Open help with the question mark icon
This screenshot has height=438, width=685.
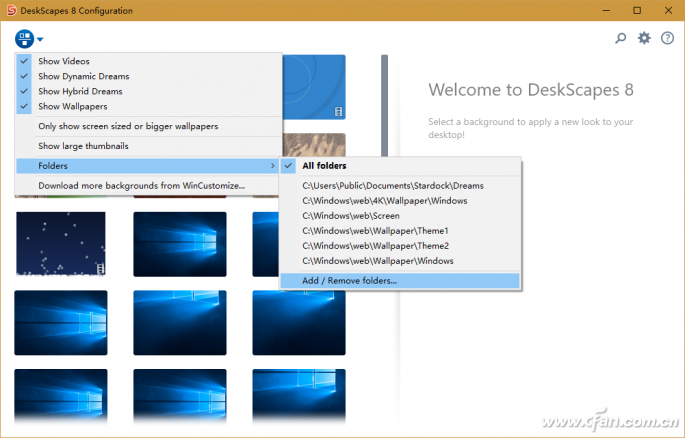pos(667,38)
